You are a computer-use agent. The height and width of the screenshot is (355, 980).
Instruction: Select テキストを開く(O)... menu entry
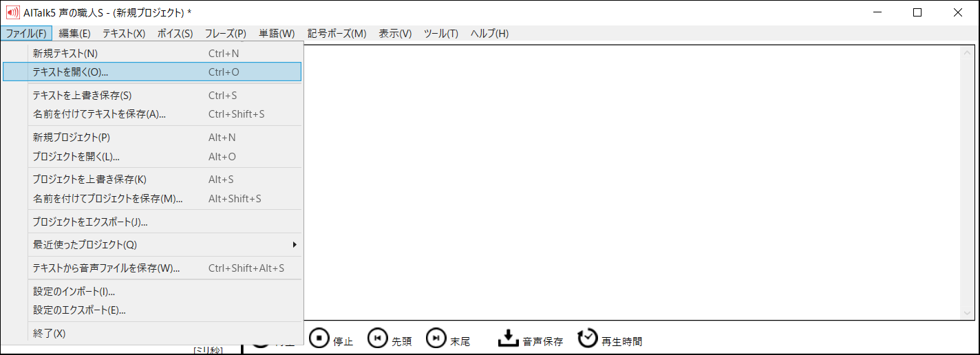point(152,72)
